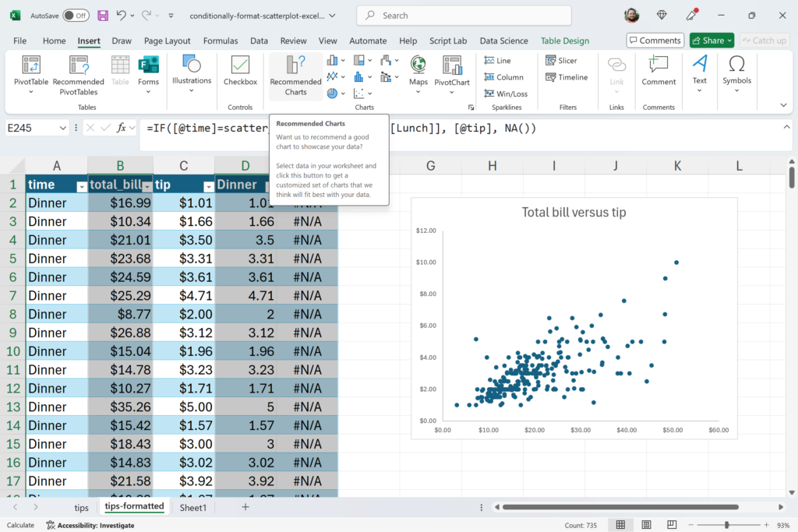Open the time column filter dropdown
The height and width of the screenshot is (532, 798).
pos(81,186)
